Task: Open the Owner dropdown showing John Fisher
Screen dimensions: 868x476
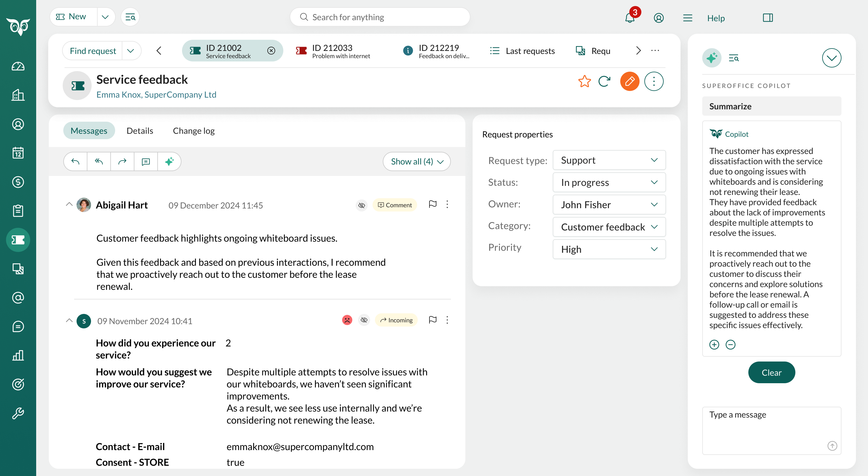Action: pos(609,205)
